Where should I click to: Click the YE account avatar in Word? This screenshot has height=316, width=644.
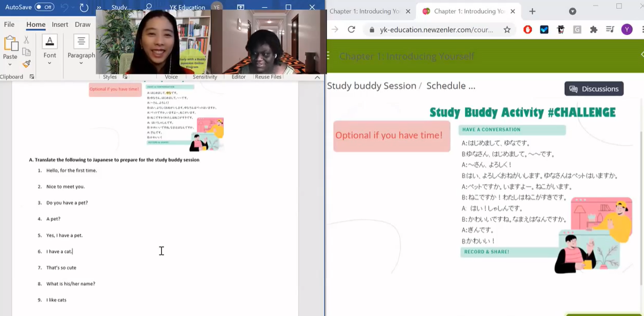[x=216, y=7]
